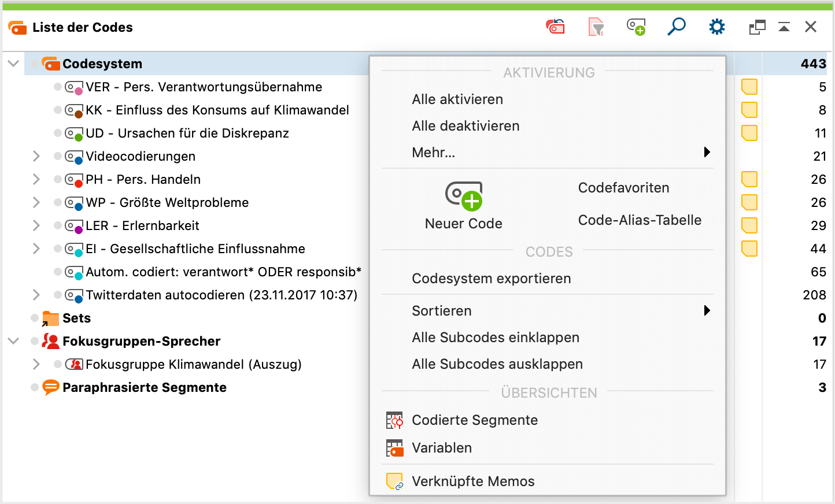Toggle activation dot for VER code

point(57,87)
